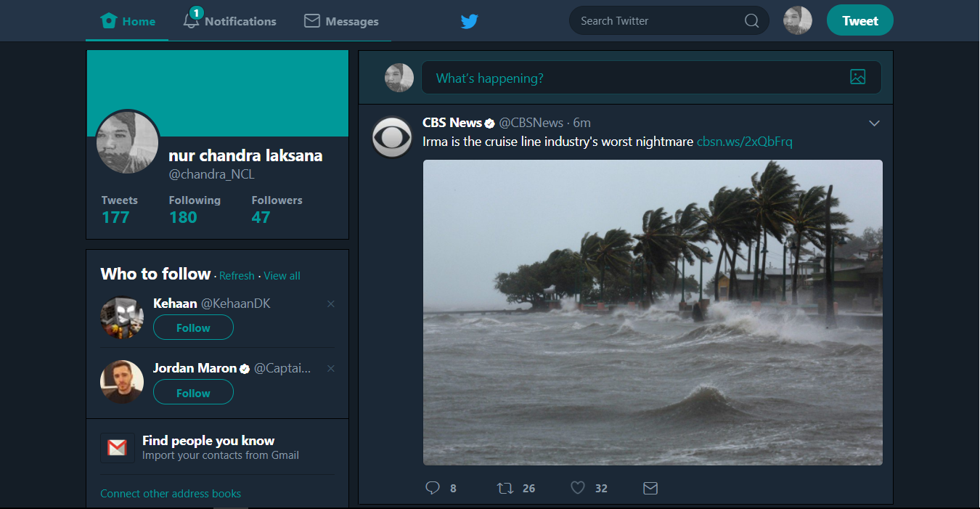Open the Notifications tab
Screen dimensions: 980x509
click(229, 20)
